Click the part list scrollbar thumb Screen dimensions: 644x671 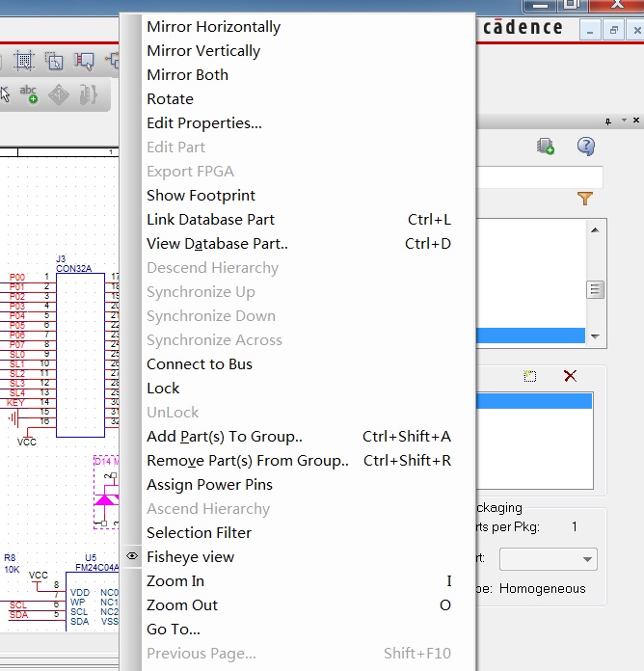(x=595, y=290)
